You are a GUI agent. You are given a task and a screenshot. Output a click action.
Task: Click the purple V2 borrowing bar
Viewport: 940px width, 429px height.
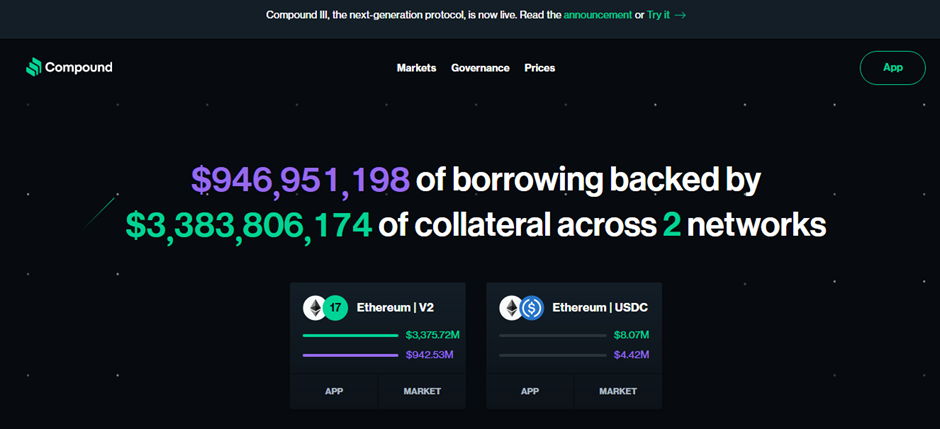350,355
